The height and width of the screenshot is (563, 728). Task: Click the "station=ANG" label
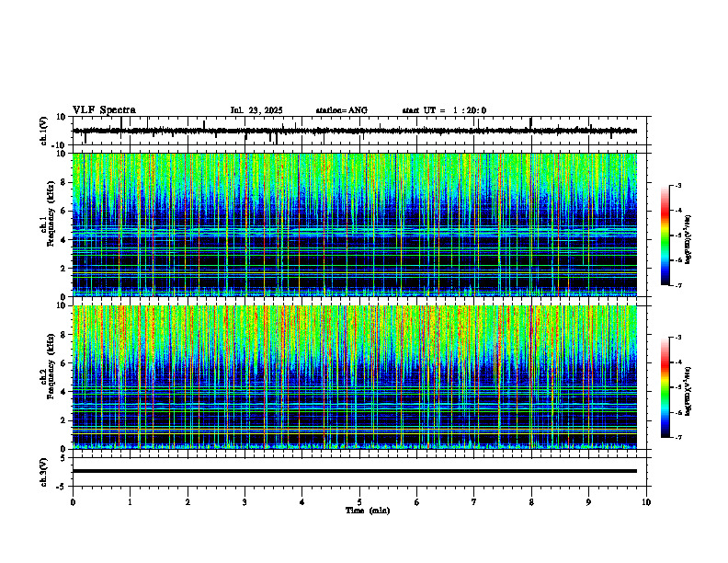[341, 110]
